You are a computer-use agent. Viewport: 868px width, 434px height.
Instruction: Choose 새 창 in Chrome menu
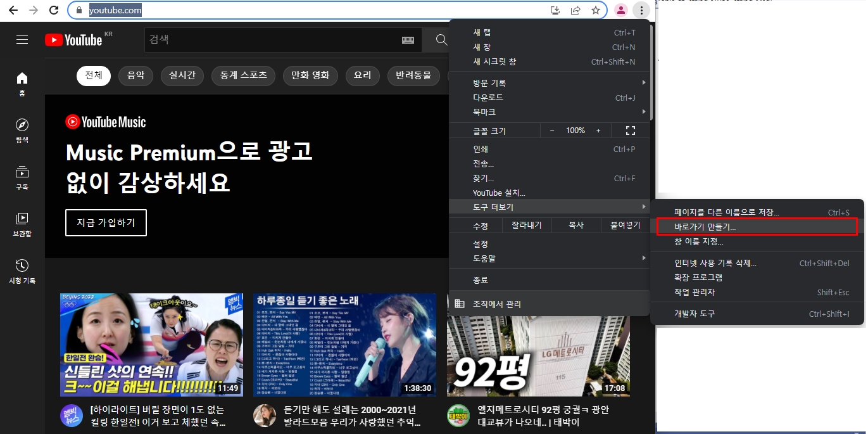549,47
